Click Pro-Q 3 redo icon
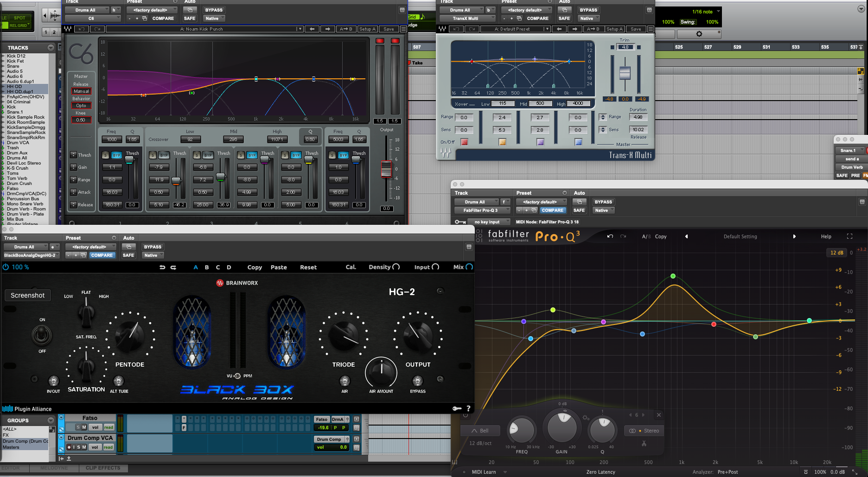This screenshot has height=477, width=868. coord(623,236)
